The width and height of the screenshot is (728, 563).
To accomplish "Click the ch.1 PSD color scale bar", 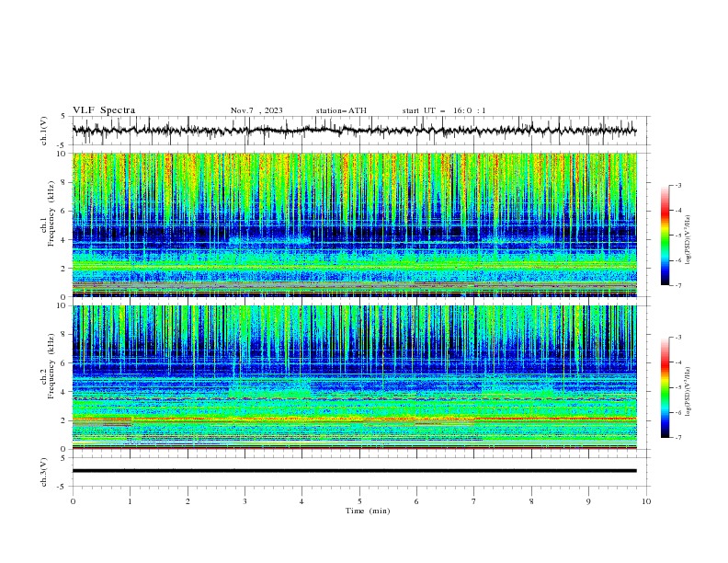I will tap(665, 236).
